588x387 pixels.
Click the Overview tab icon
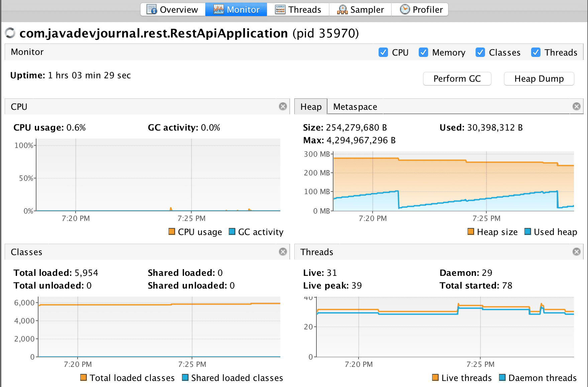point(152,9)
